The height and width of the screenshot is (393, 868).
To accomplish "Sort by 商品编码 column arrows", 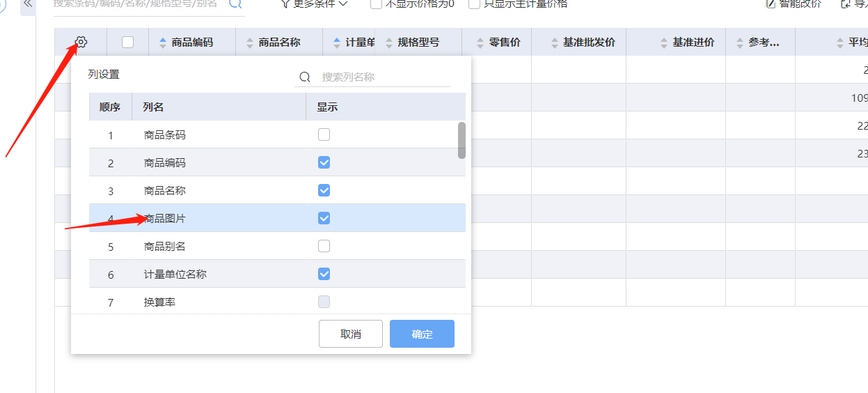I will click(x=164, y=43).
